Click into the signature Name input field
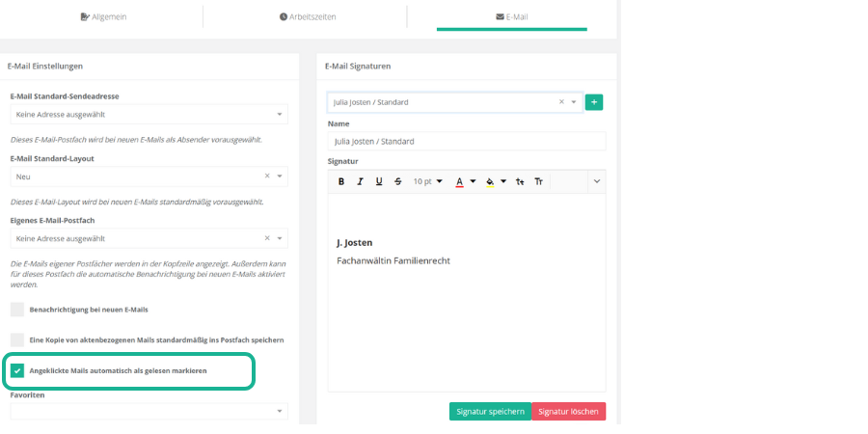868x434 pixels. (466, 141)
